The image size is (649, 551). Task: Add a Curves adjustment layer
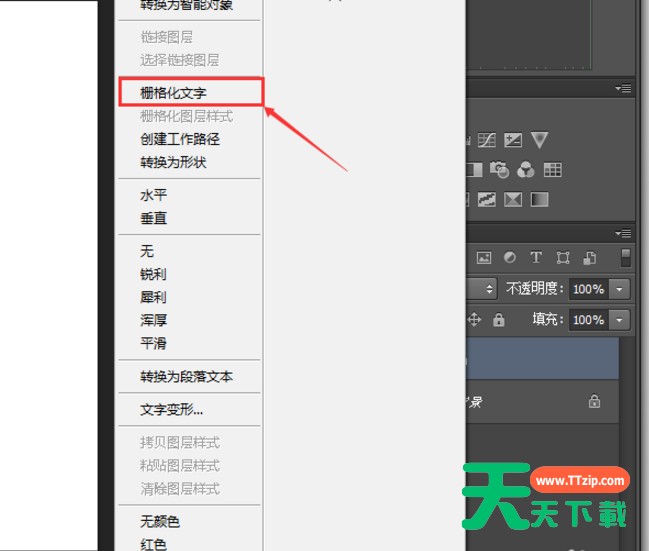(x=487, y=141)
